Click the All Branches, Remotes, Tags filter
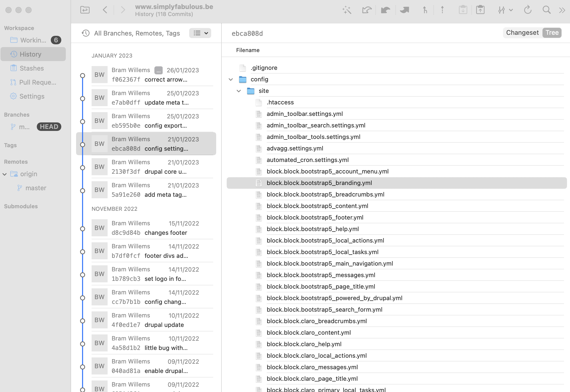Image resolution: width=570 pixels, height=392 pixels. pyautogui.click(x=137, y=33)
